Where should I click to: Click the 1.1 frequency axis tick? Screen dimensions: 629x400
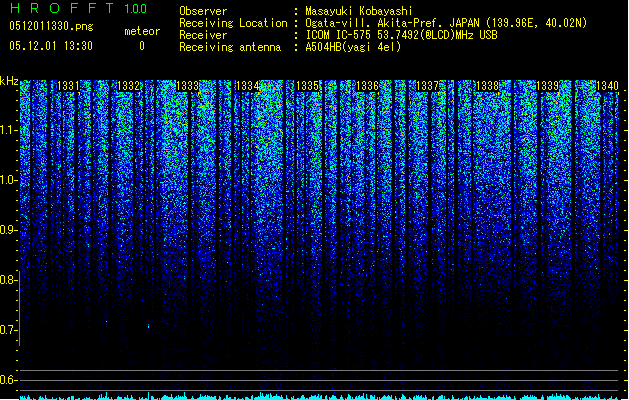pyautogui.click(x=9, y=130)
